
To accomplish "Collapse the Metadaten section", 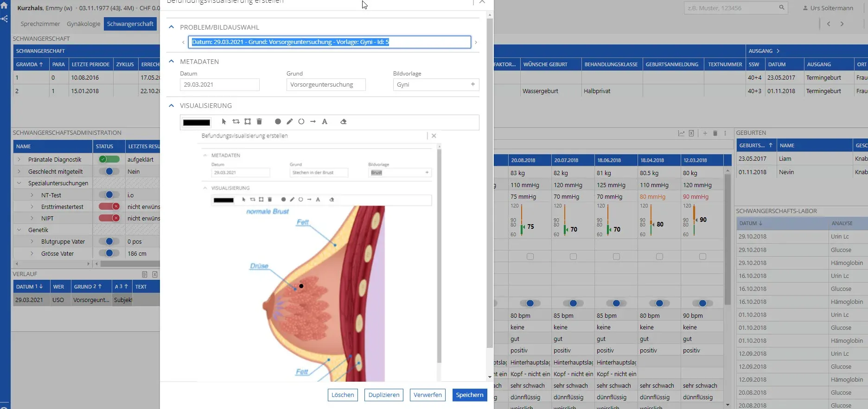I will (171, 61).
